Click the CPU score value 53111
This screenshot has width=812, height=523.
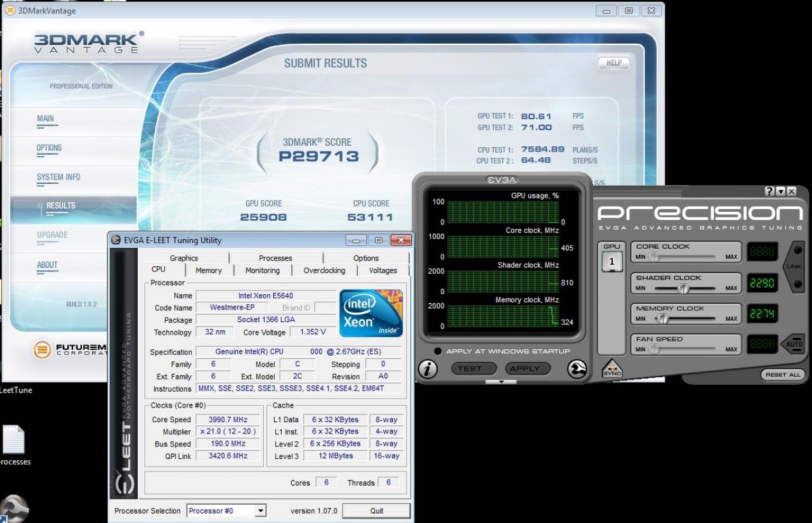pos(370,217)
